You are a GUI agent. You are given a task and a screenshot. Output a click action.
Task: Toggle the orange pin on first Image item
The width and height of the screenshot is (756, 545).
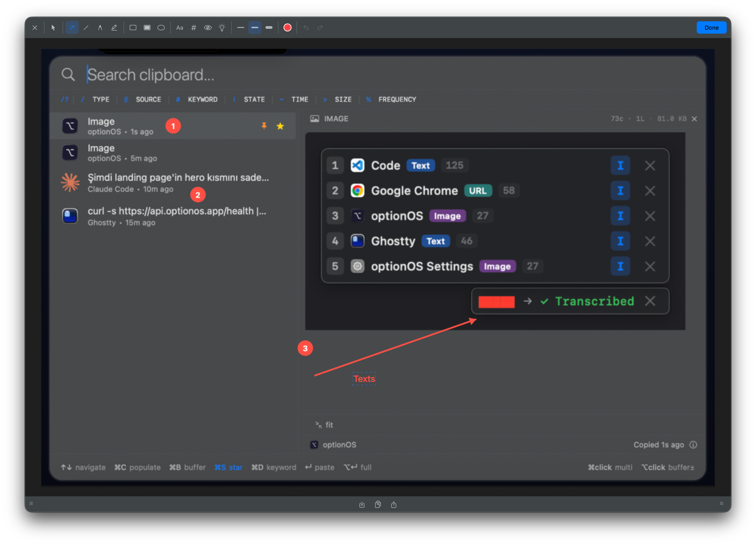pos(264,126)
